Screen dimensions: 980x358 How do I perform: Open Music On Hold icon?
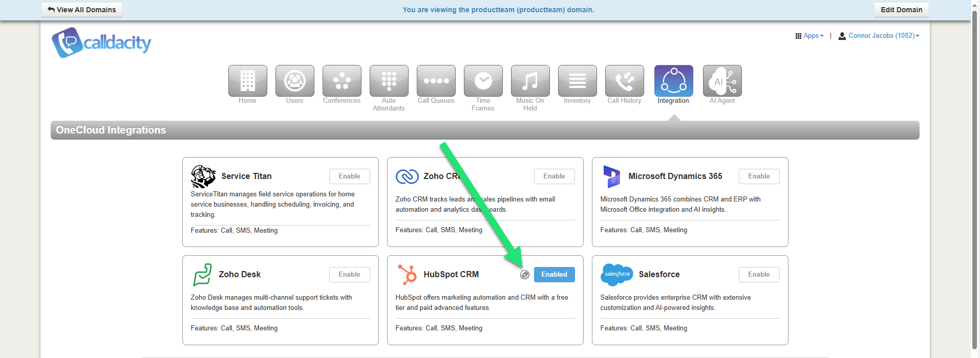530,81
